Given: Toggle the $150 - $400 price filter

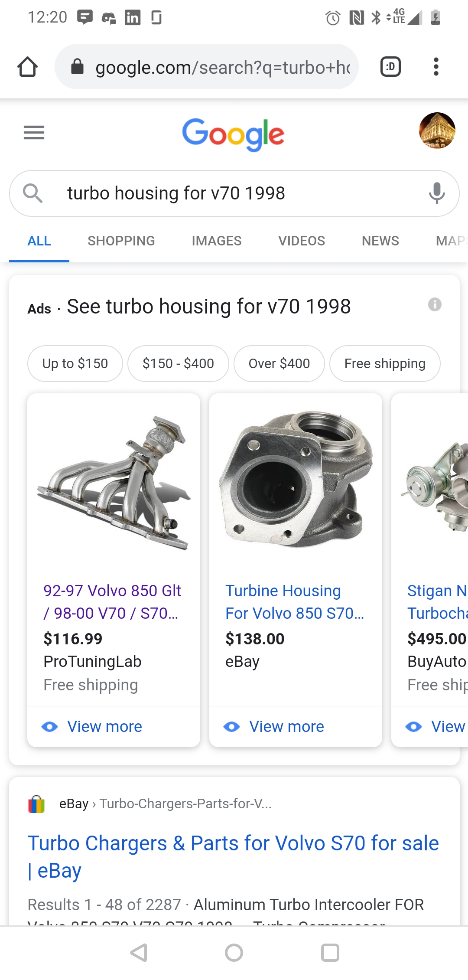Looking at the screenshot, I should (x=178, y=363).
